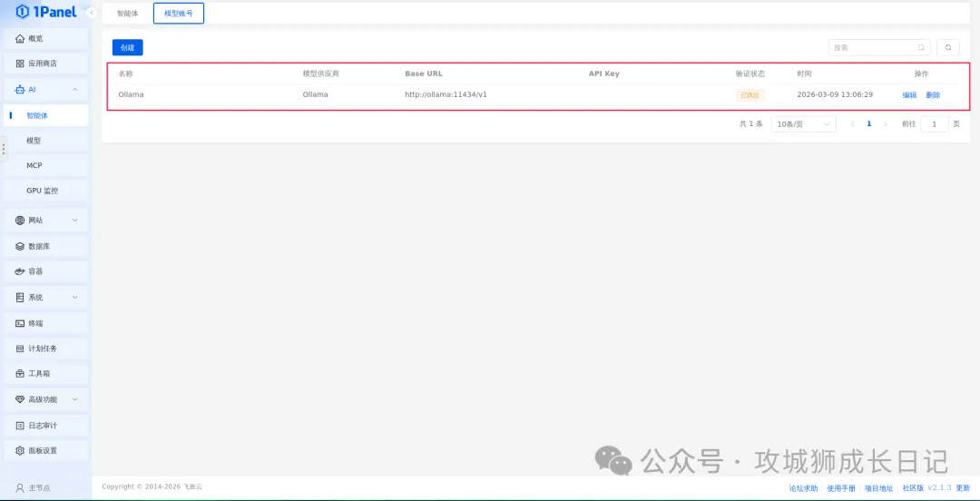Click the refresh icon next to search
980x501 pixels.
click(x=947, y=47)
